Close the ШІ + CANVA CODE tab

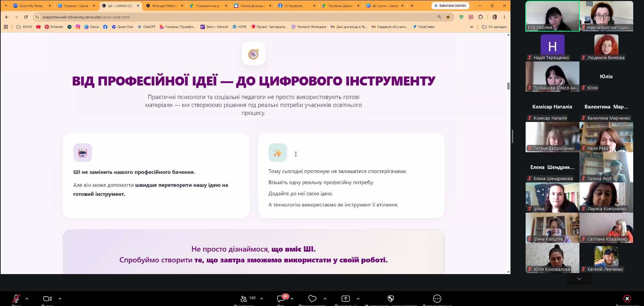[138, 6]
